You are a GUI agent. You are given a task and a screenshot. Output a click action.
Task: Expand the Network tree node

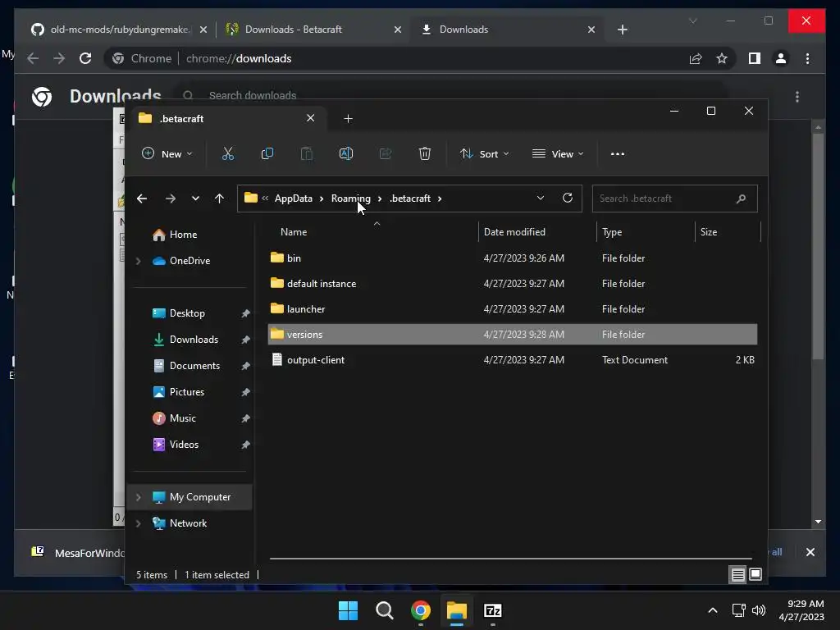tap(138, 523)
